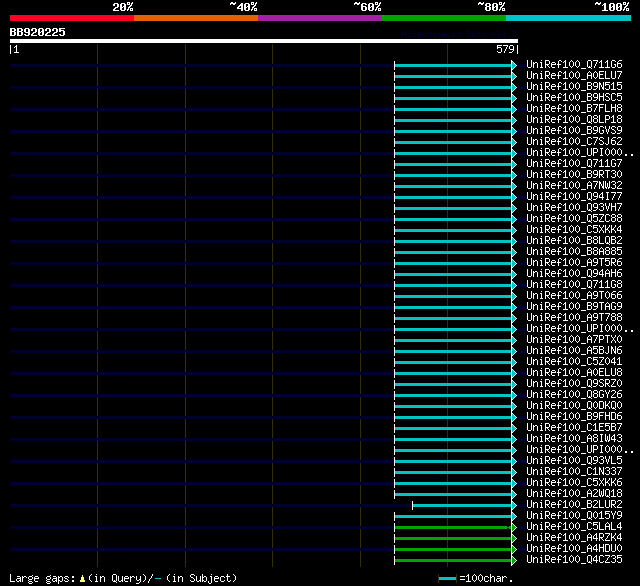Image resolution: width=640 pixels, height=586 pixels.
Task: Click the UniRef100_C5XKK4 hit name
Action: coord(574,230)
